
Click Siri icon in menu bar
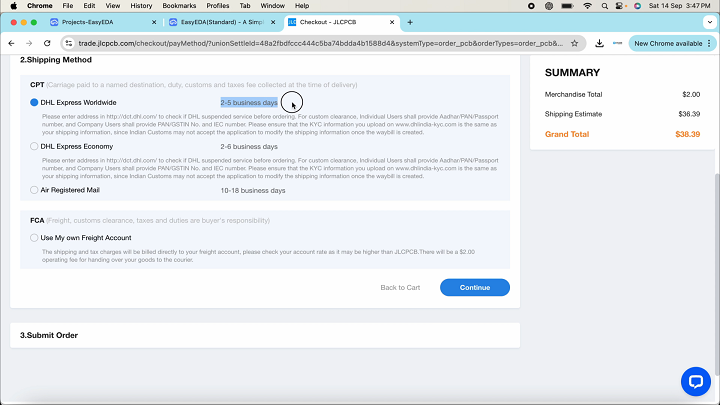tap(637, 6)
